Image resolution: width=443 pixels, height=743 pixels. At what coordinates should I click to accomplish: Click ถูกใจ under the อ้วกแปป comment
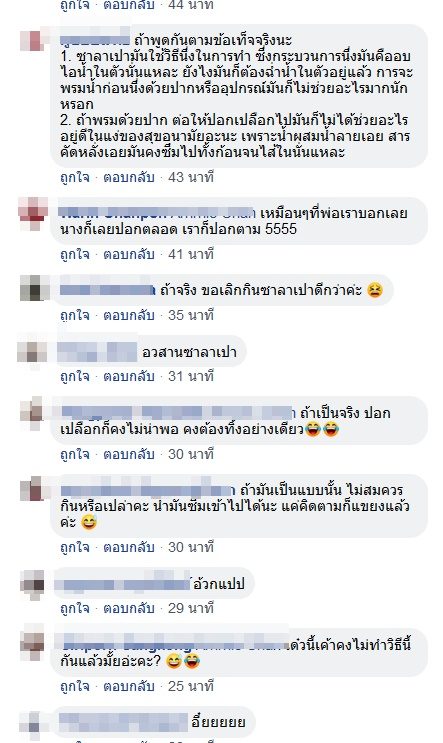(74, 608)
